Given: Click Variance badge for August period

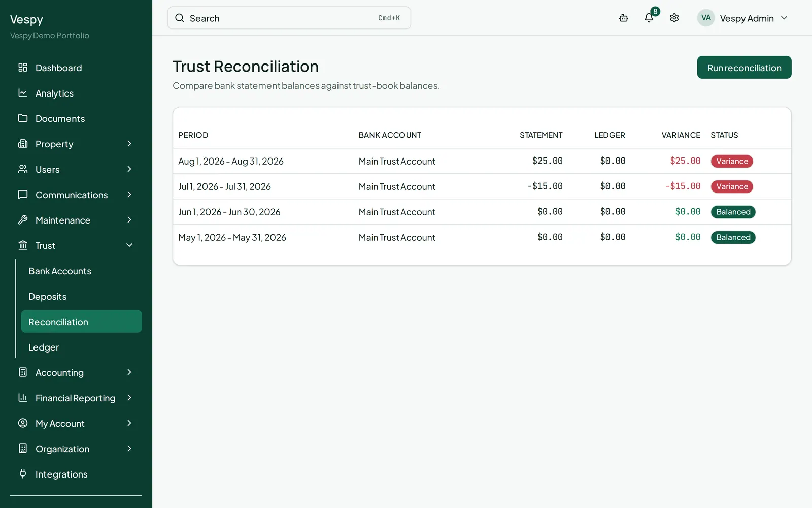Looking at the screenshot, I should pyautogui.click(x=732, y=161).
